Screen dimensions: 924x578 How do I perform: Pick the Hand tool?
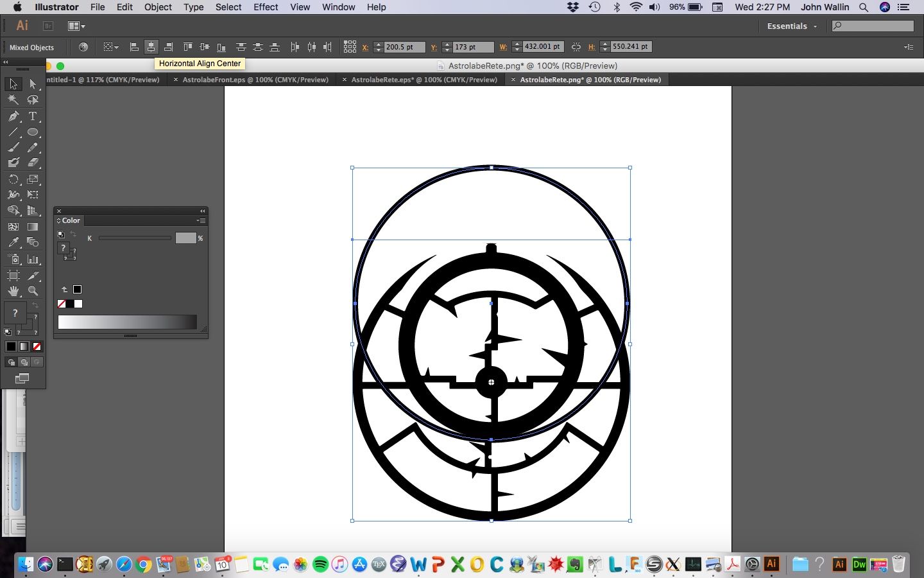[x=13, y=291]
